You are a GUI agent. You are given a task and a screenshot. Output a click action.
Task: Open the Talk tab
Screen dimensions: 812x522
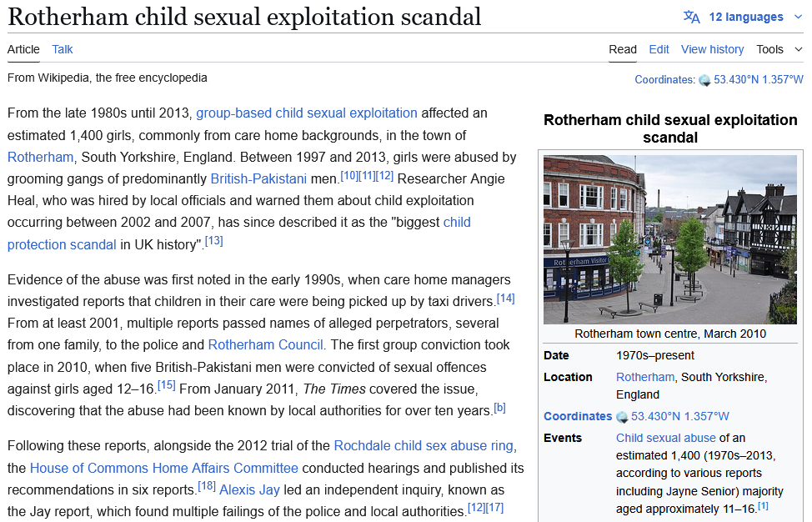tap(63, 49)
